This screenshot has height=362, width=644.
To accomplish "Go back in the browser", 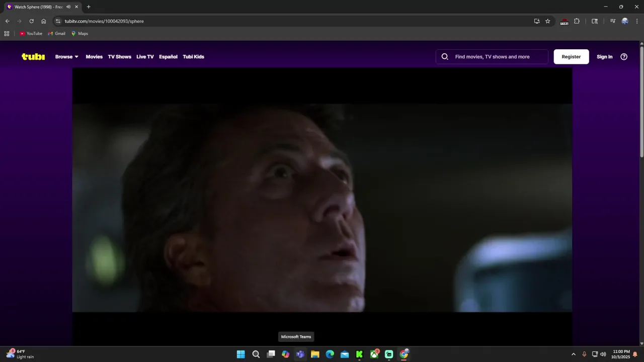I will click(x=7, y=21).
